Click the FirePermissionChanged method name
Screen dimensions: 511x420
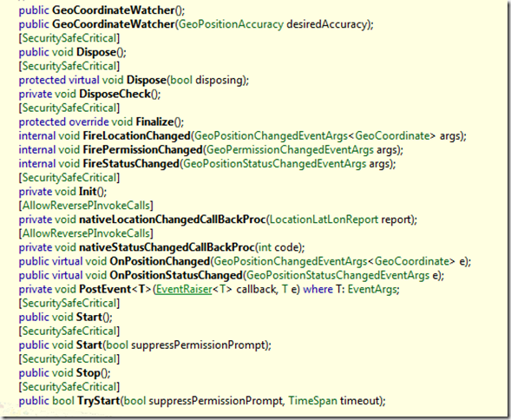(143, 150)
